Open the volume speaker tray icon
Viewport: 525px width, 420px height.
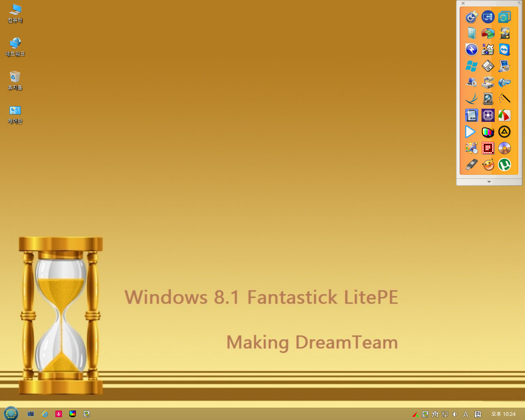[x=455, y=414]
